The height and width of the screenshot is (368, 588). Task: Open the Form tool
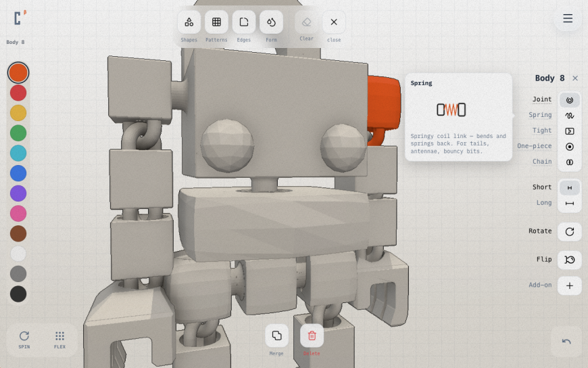coord(271,22)
